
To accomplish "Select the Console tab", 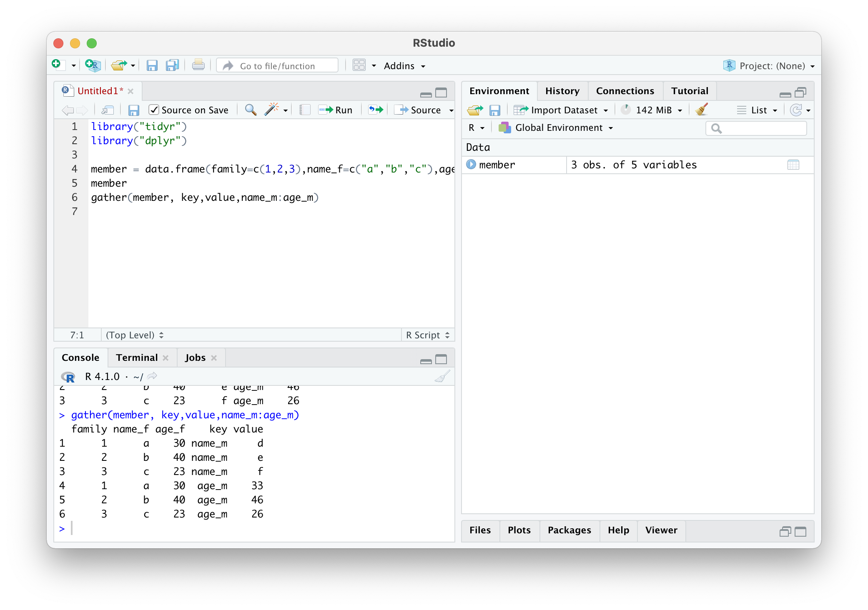I will pyautogui.click(x=80, y=357).
